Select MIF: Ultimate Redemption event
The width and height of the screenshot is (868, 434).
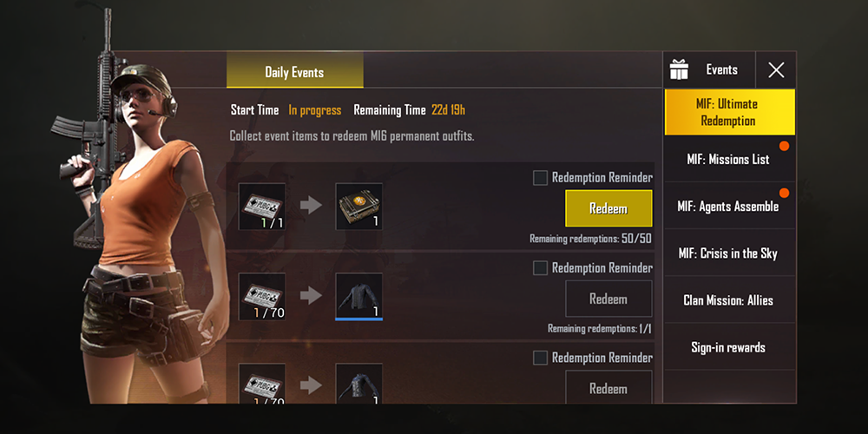tap(730, 112)
